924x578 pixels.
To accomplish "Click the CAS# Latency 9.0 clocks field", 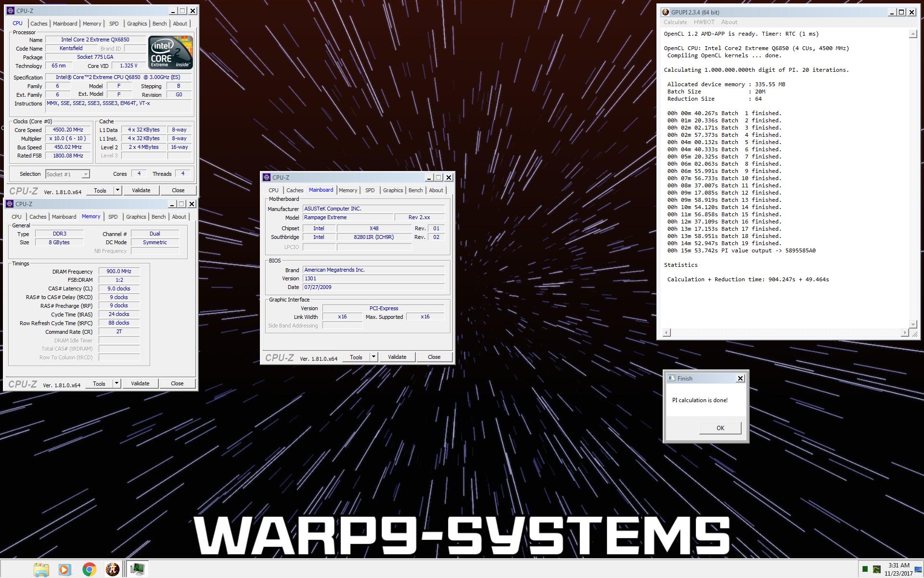I will tap(119, 289).
